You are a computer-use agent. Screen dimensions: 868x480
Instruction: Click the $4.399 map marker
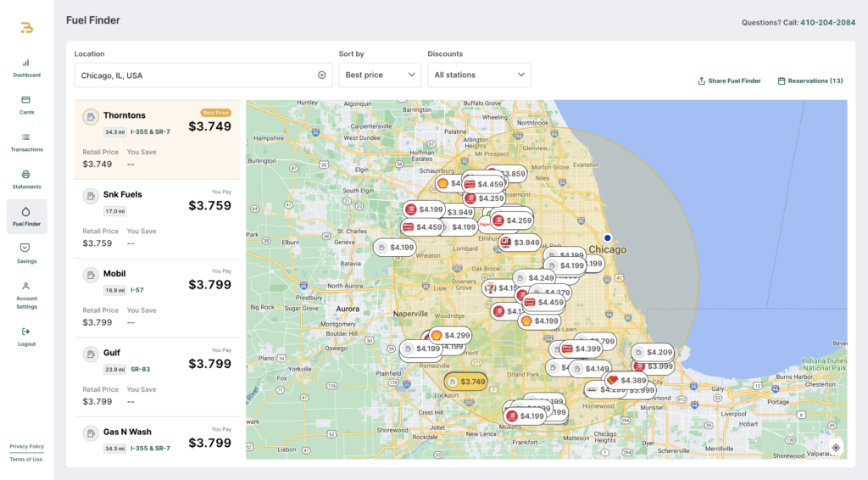tap(580, 349)
